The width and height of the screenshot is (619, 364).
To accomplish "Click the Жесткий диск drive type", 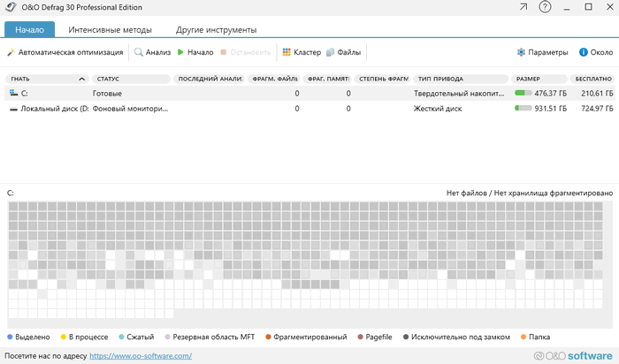I will click(438, 109).
